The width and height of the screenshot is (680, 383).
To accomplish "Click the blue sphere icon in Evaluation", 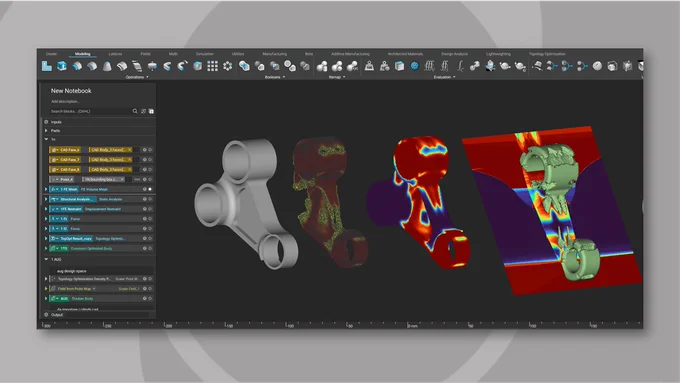I will click(415, 66).
